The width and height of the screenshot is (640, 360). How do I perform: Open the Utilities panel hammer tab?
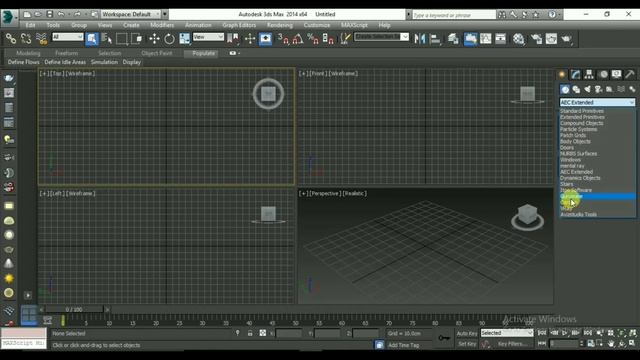click(630, 74)
